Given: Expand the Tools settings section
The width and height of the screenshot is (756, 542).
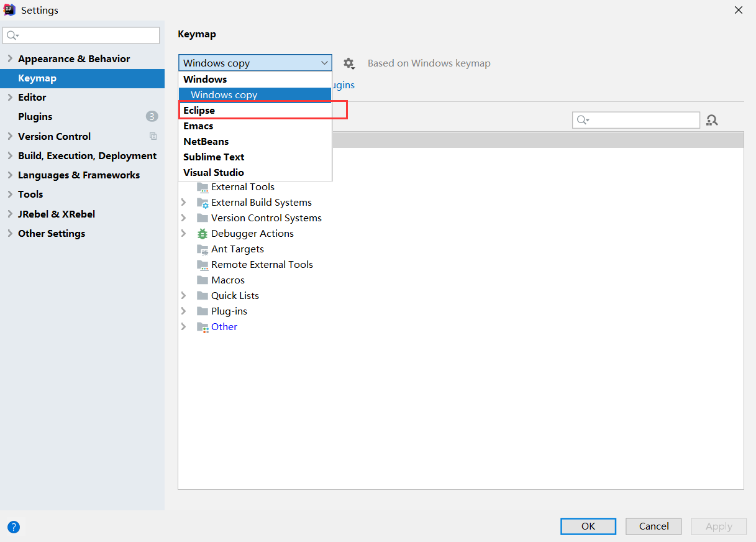Looking at the screenshot, I should click(10, 194).
